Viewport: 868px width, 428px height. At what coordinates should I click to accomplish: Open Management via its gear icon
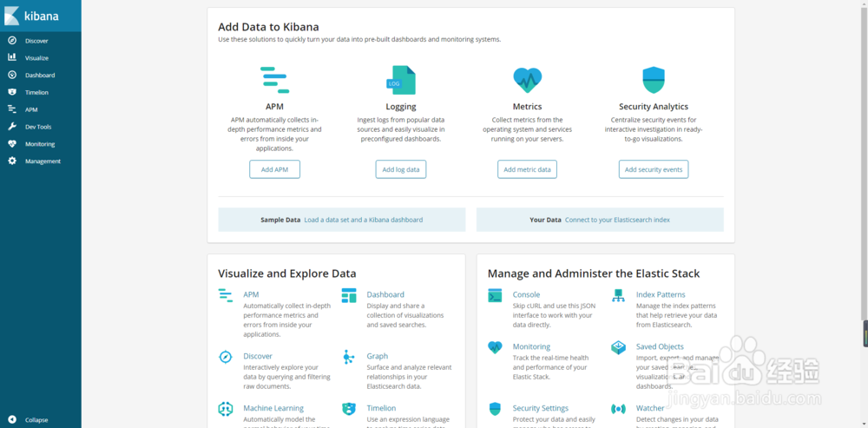(x=12, y=161)
